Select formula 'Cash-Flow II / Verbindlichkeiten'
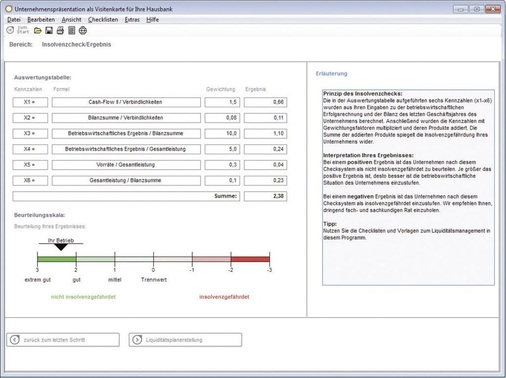Viewport: 506px width, 378px height. [x=126, y=102]
